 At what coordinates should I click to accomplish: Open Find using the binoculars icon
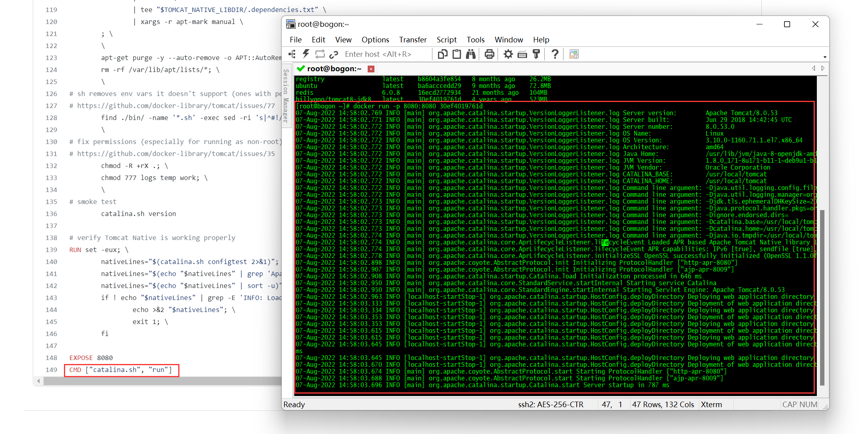point(471,54)
